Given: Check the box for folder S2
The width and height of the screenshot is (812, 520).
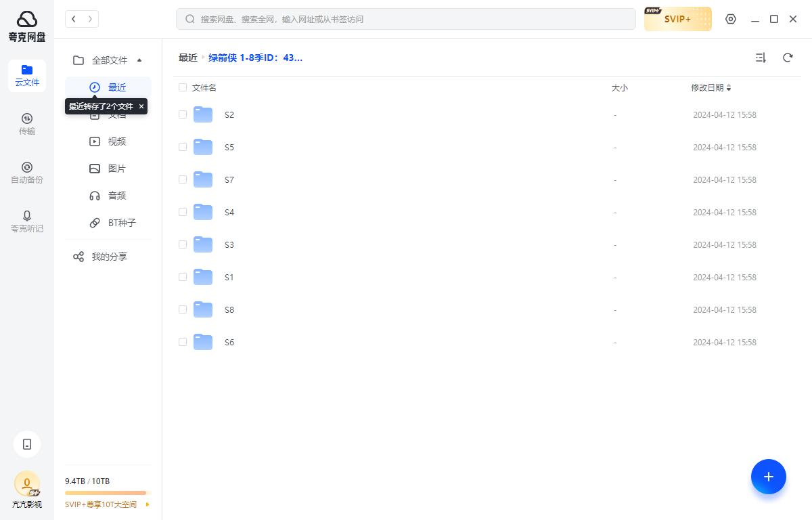Looking at the screenshot, I should (183, 114).
